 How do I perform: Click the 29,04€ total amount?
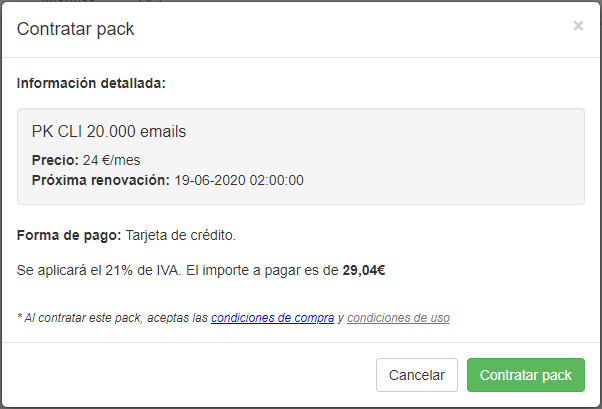364,269
